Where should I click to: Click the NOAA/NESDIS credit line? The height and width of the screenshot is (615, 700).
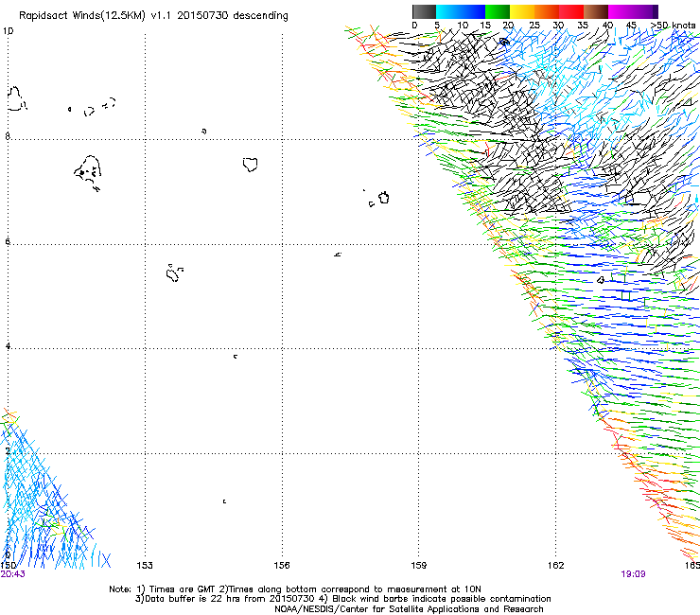(409, 609)
